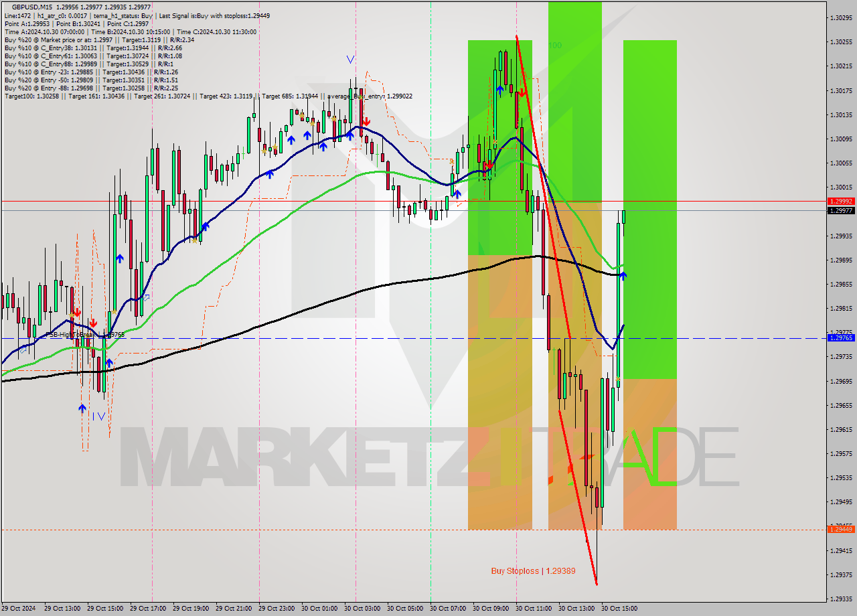Click the 1.30255 price axis label
The image size is (857, 616).
pyautogui.click(x=841, y=42)
